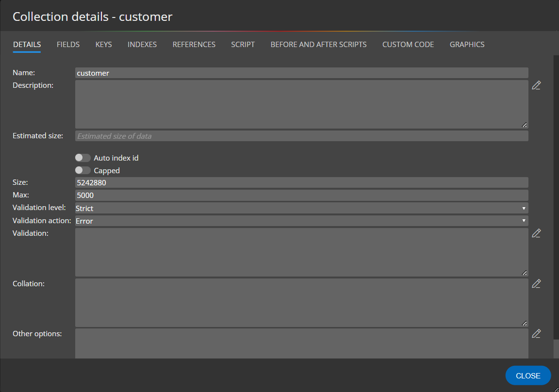Open the edit icon for Other options

pyautogui.click(x=536, y=334)
